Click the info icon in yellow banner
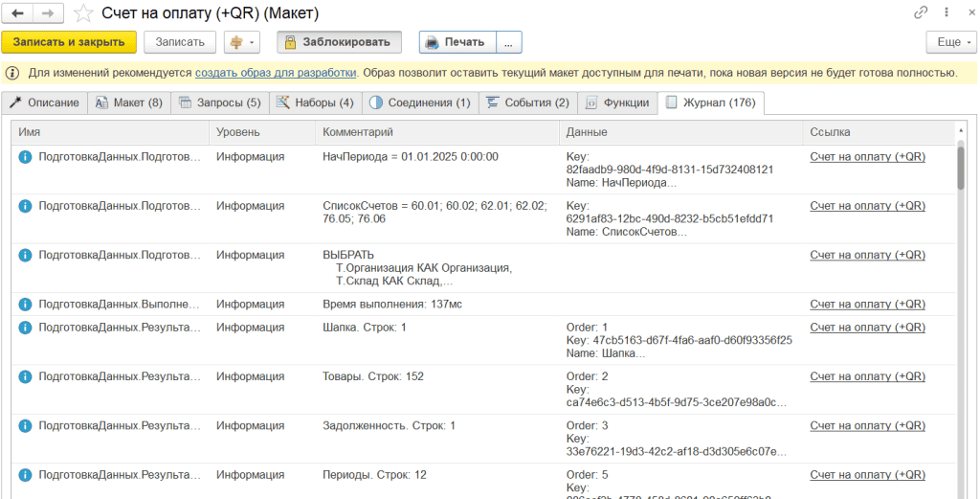 click(12, 73)
